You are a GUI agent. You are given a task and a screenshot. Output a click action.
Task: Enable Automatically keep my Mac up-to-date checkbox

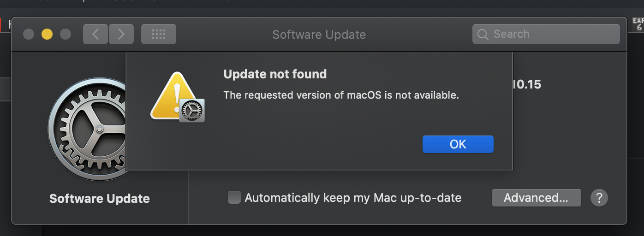pos(234,198)
